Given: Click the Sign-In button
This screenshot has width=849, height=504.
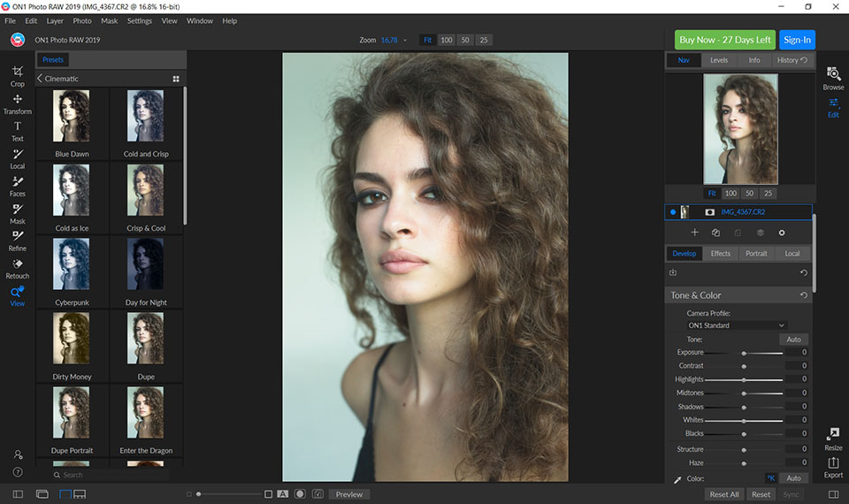Looking at the screenshot, I should click(x=797, y=40).
